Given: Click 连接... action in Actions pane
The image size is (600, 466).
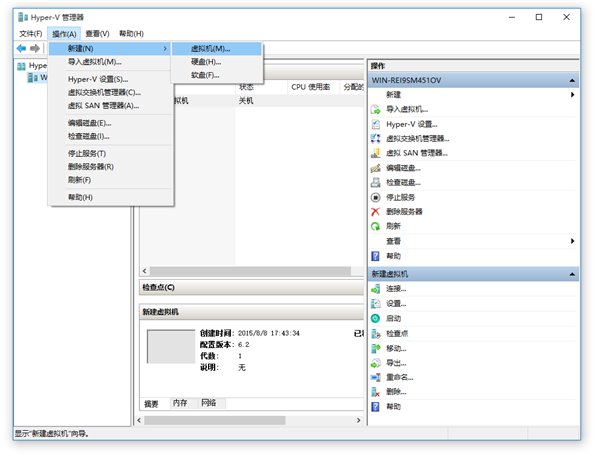Looking at the screenshot, I should pyautogui.click(x=396, y=289).
